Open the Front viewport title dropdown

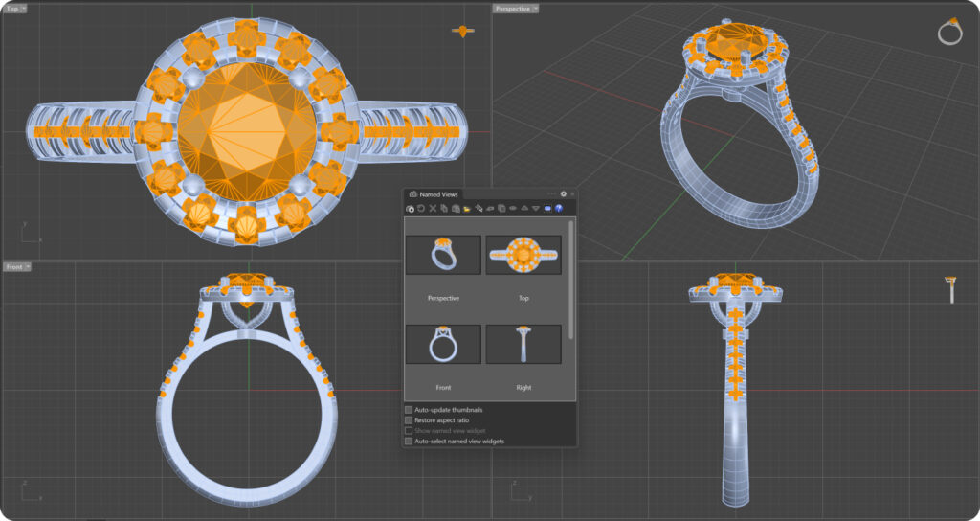27,266
